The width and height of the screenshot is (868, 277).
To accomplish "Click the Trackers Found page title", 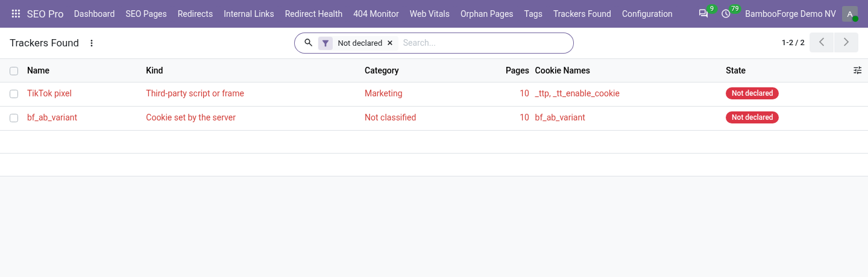I will pyautogui.click(x=44, y=43).
